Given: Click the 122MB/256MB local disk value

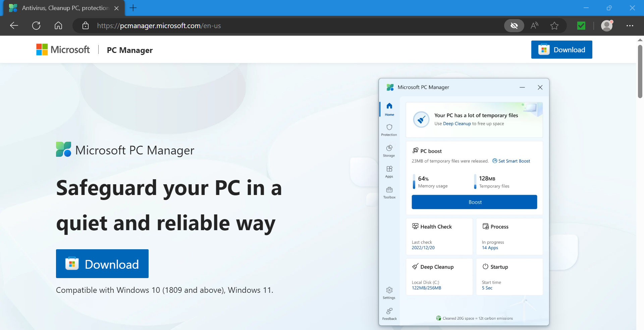Looking at the screenshot, I should coord(427,288).
